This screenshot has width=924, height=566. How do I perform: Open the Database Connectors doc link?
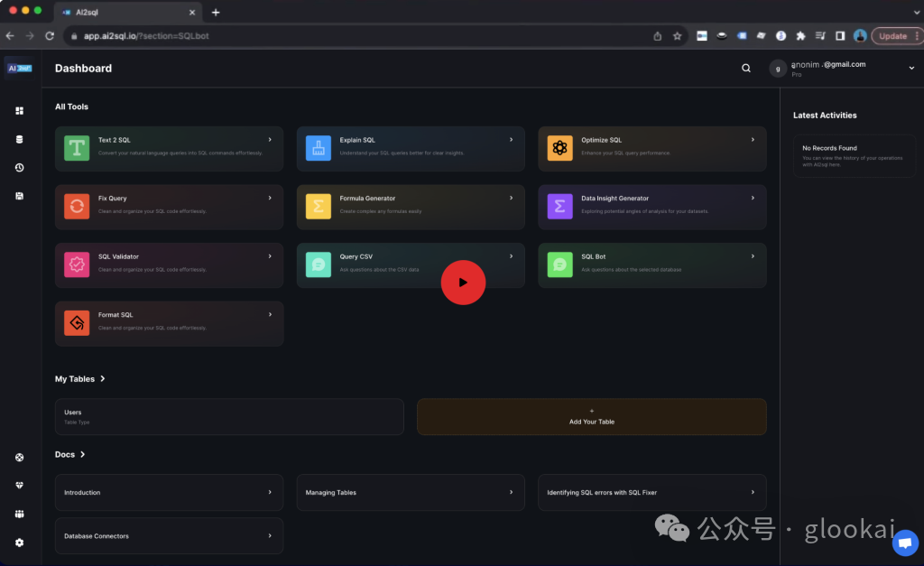[169, 536]
